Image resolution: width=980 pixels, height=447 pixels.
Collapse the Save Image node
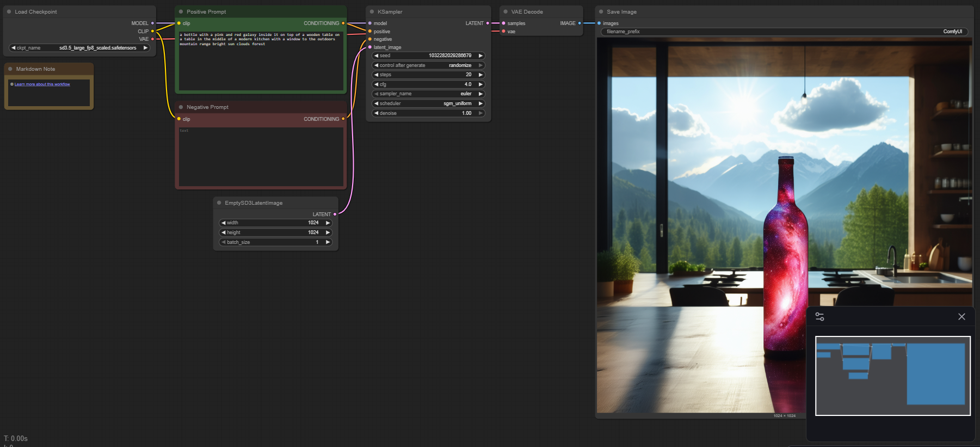pyautogui.click(x=601, y=11)
